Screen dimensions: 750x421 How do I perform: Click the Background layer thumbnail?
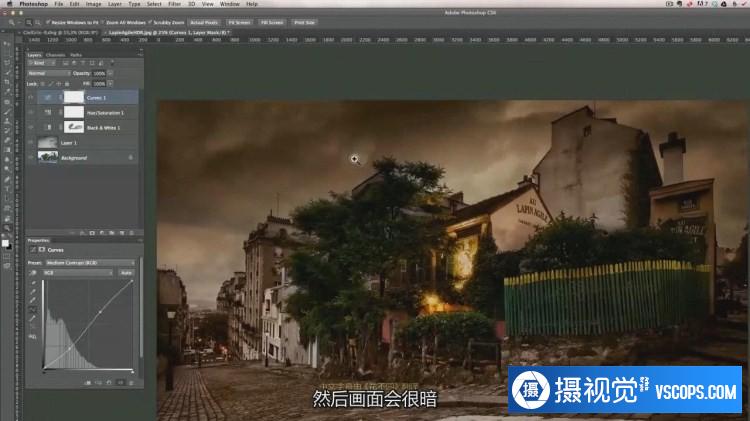(x=48, y=157)
